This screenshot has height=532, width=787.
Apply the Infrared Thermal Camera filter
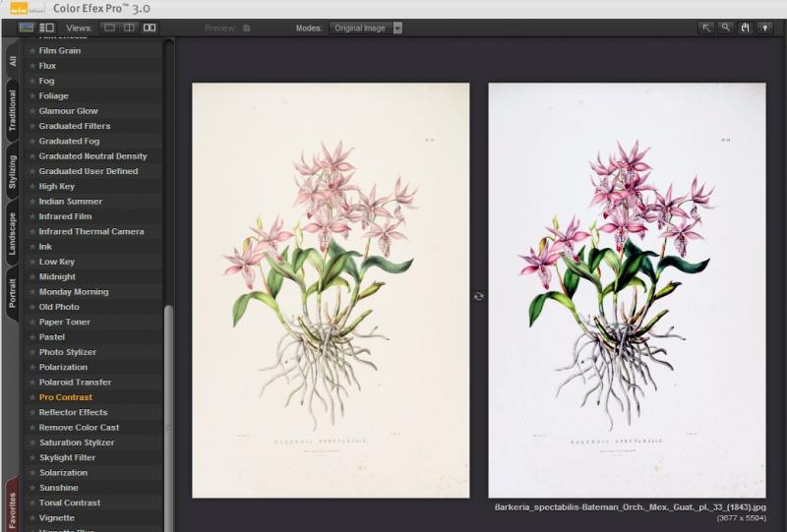[91, 231]
